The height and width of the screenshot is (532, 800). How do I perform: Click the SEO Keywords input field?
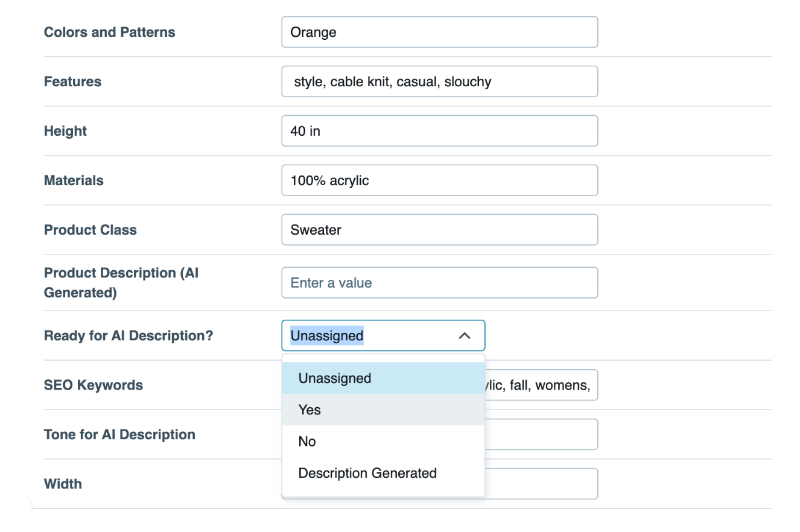pyautogui.click(x=541, y=385)
